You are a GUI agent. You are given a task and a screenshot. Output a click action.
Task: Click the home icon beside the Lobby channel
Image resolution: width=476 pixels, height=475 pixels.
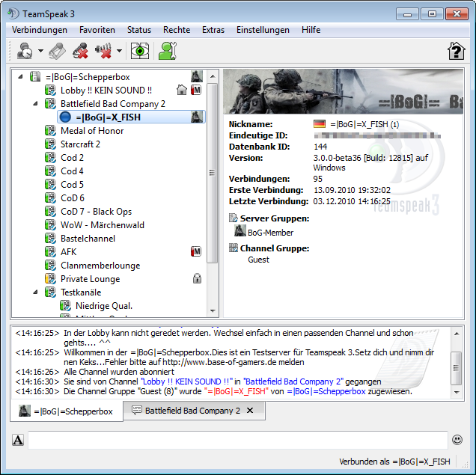(x=181, y=91)
